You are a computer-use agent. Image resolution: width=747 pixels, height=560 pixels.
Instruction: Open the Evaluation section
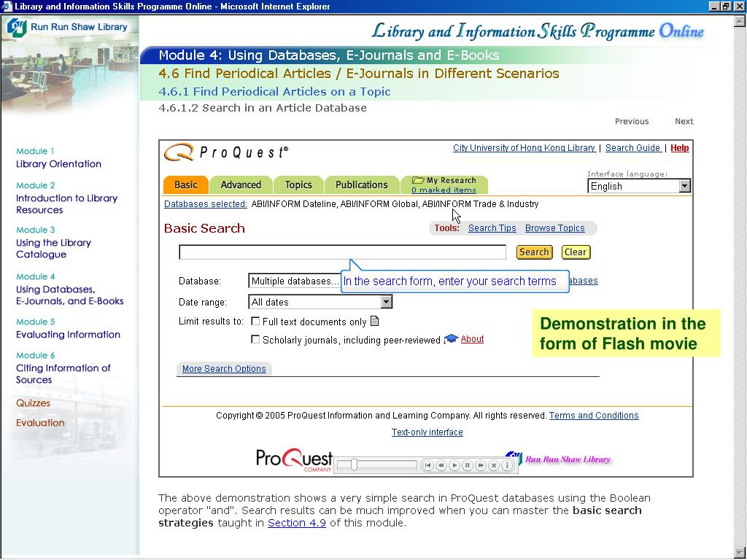(40, 423)
